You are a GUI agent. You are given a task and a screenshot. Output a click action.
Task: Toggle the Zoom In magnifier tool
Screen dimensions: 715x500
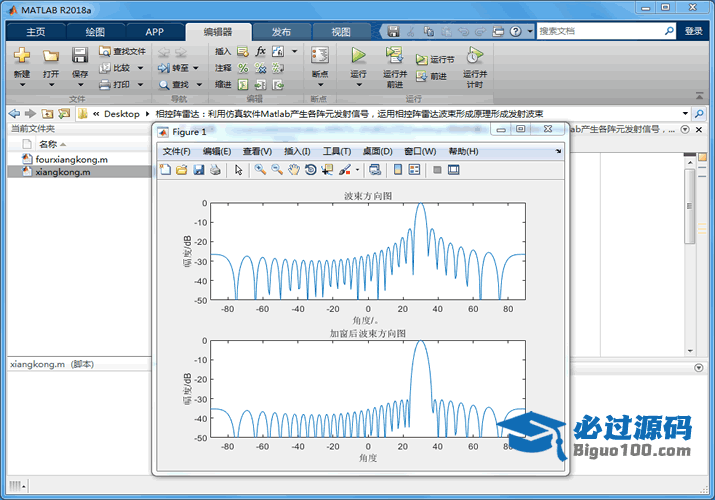tap(260, 170)
